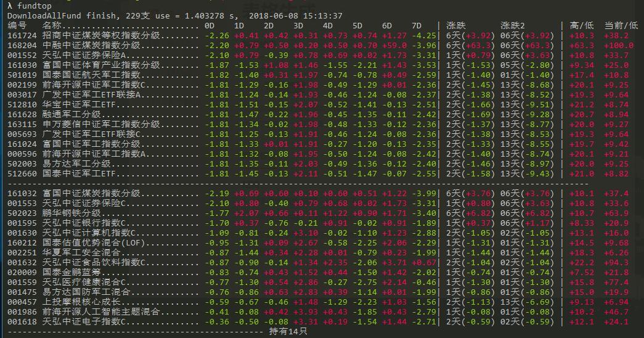This screenshot has height=338, width=644.
Task: Click the -4.25 value in 161724 row
Action: click(x=424, y=36)
